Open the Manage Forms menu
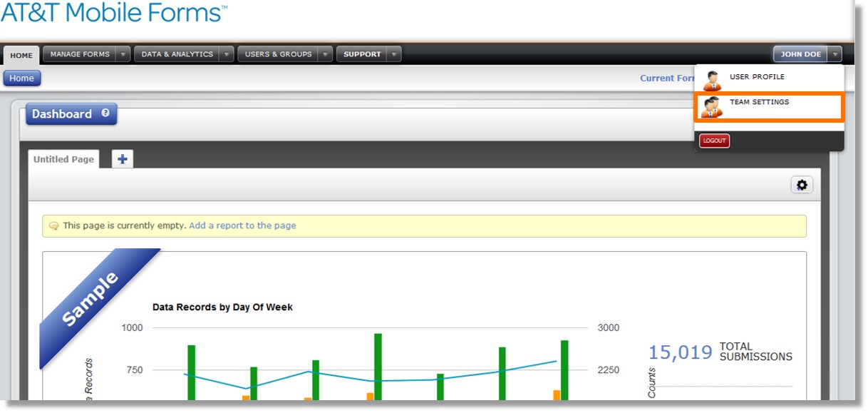868x413 pixels. click(80, 54)
